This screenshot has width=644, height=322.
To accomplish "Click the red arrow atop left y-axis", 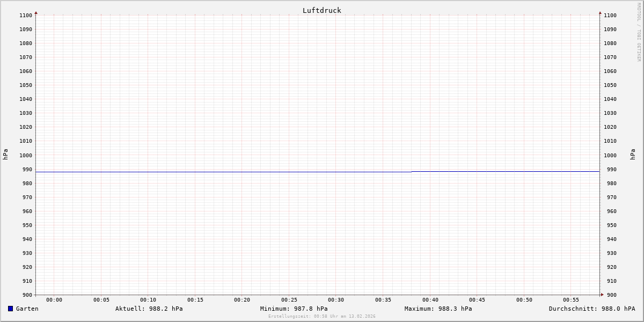I will click(36, 12).
